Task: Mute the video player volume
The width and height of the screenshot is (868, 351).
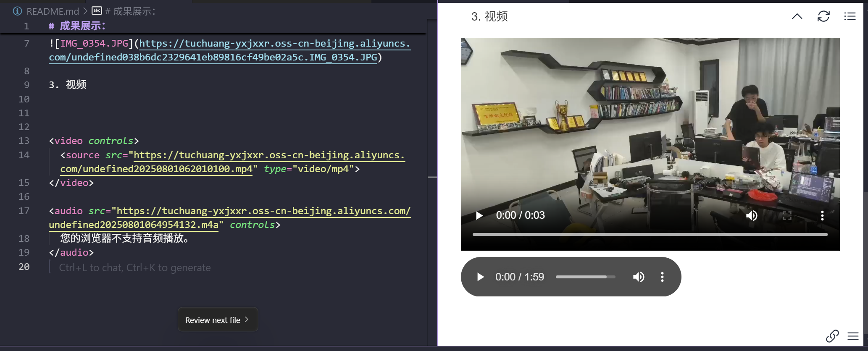Action: pos(751,215)
